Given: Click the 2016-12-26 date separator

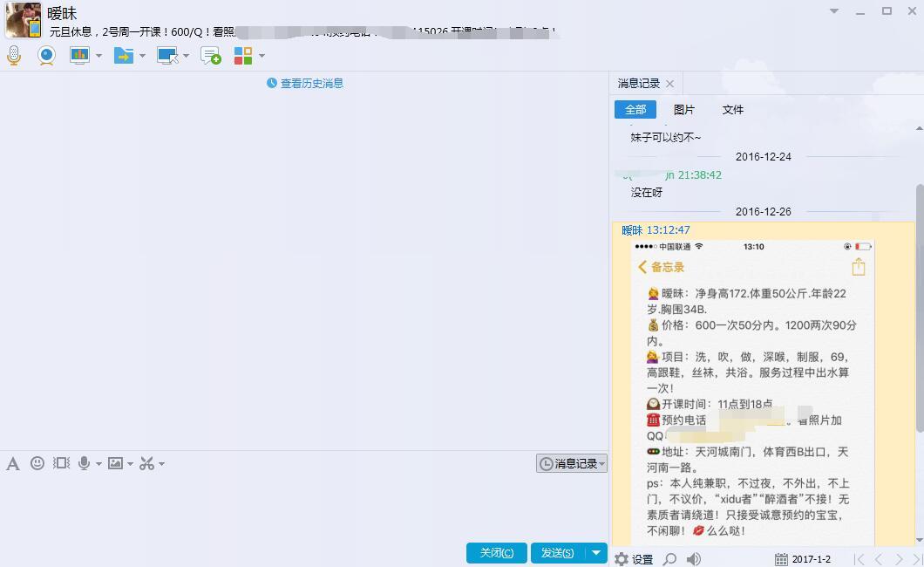Looking at the screenshot, I should click(x=763, y=212).
